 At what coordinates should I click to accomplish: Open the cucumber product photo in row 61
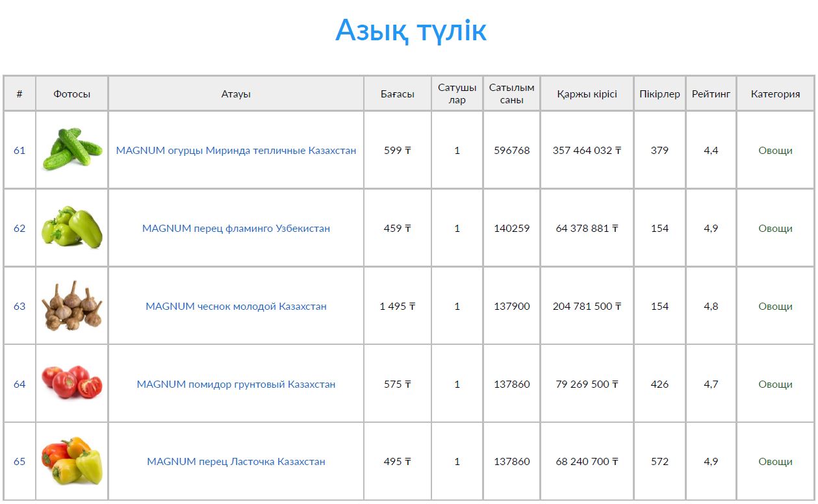72,150
